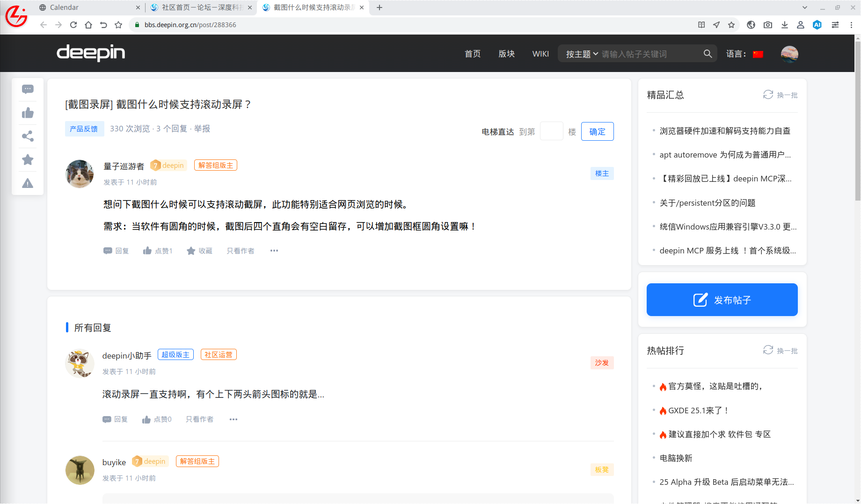Click the China flag language selector
Image resolution: width=861 pixels, height=504 pixels.
[758, 54]
